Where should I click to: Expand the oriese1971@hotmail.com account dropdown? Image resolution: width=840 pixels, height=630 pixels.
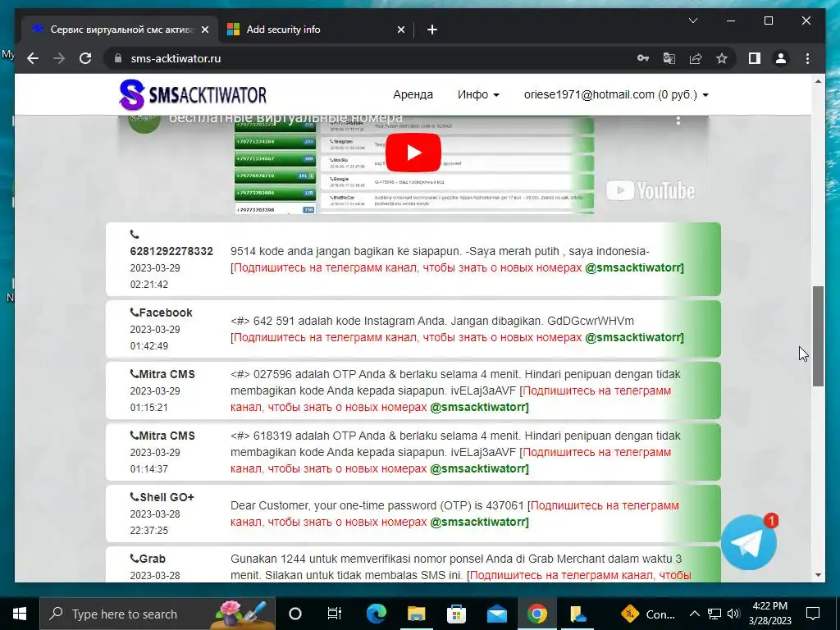click(616, 94)
